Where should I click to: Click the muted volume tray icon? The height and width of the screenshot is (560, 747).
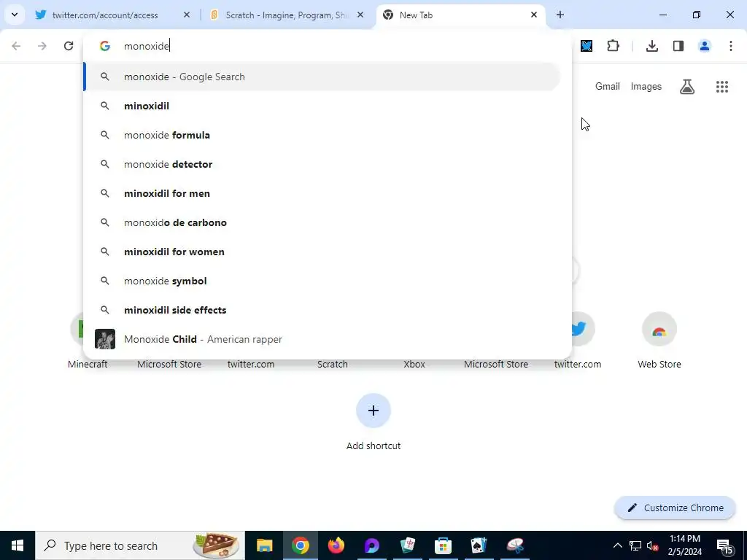(653, 545)
